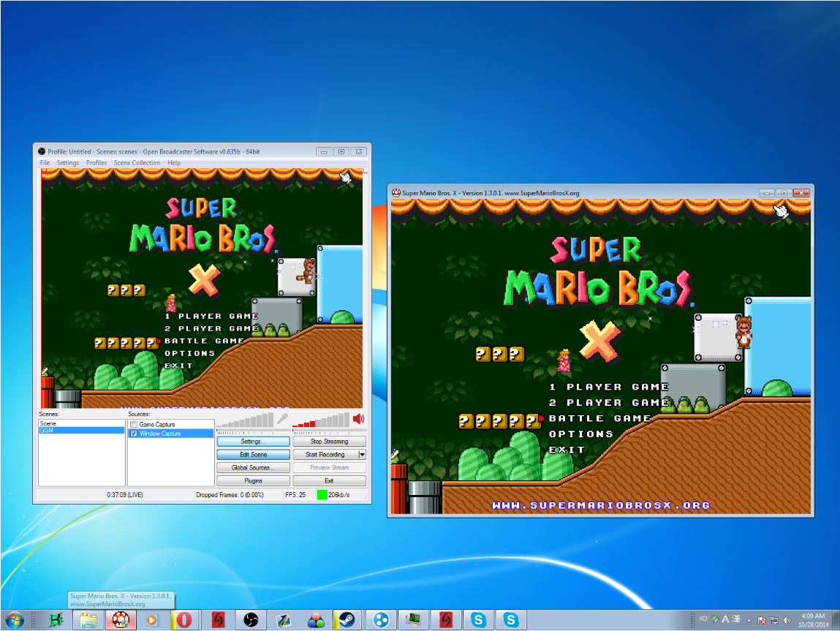This screenshot has height=631, width=840.
Task: Click the green bitrate indicator '206kb/s'
Action: pos(333,495)
